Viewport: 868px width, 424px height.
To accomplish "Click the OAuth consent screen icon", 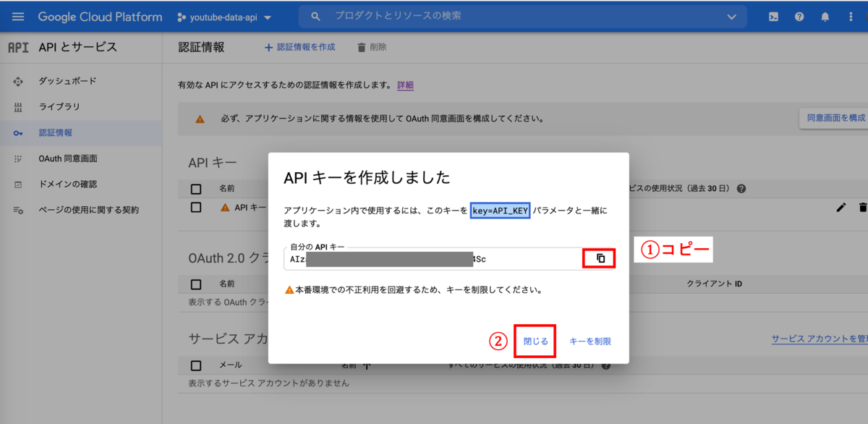I will pyautogui.click(x=18, y=158).
